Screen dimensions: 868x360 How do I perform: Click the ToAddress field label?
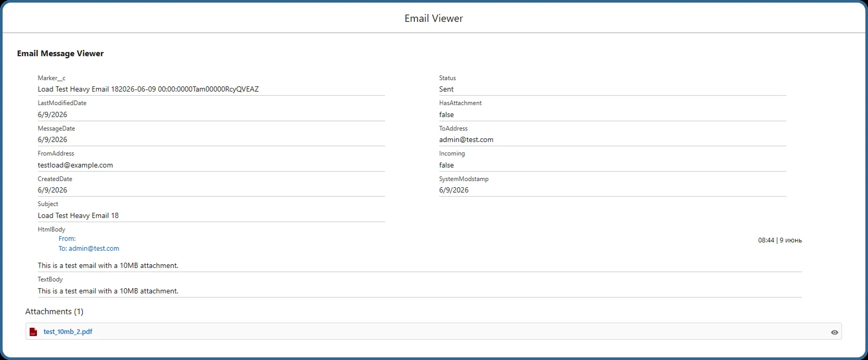pos(453,128)
